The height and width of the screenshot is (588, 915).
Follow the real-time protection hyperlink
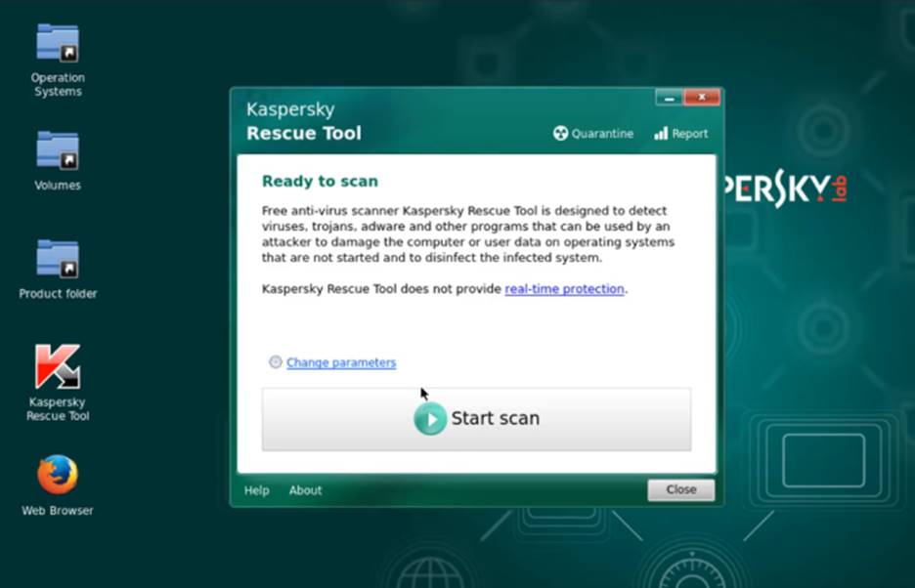pos(564,289)
